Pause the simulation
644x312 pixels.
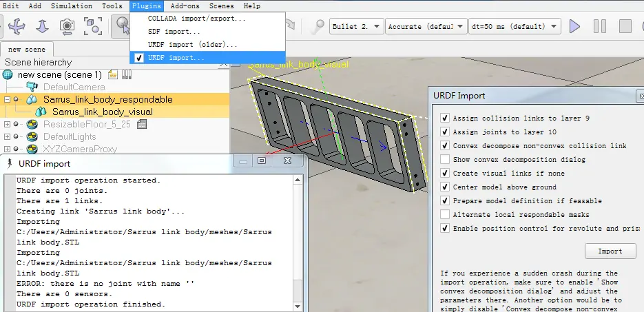pyautogui.click(x=600, y=26)
